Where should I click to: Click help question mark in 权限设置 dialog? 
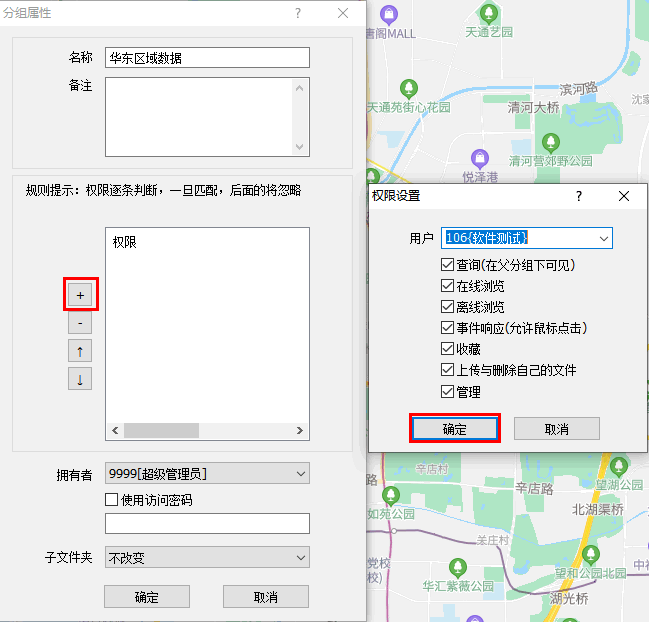[x=578, y=197]
